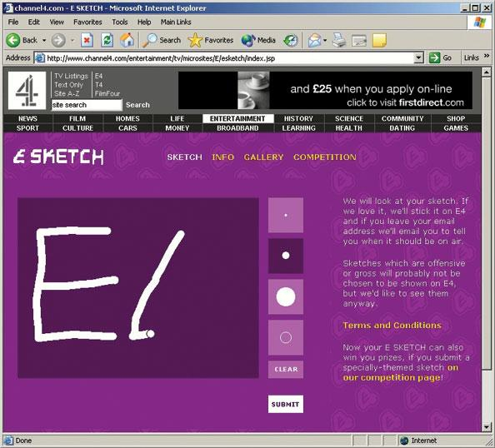
Task: Open the HISTORY nav section
Action: pos(298,118)
